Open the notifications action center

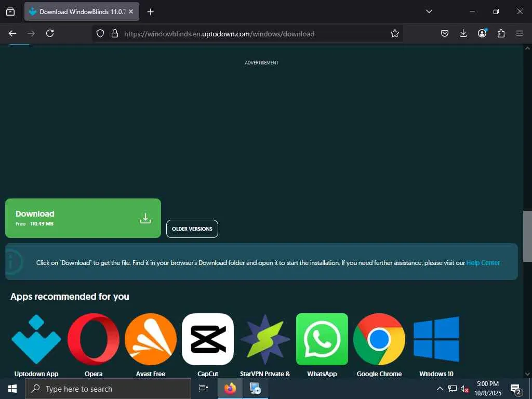click(516, 390)
